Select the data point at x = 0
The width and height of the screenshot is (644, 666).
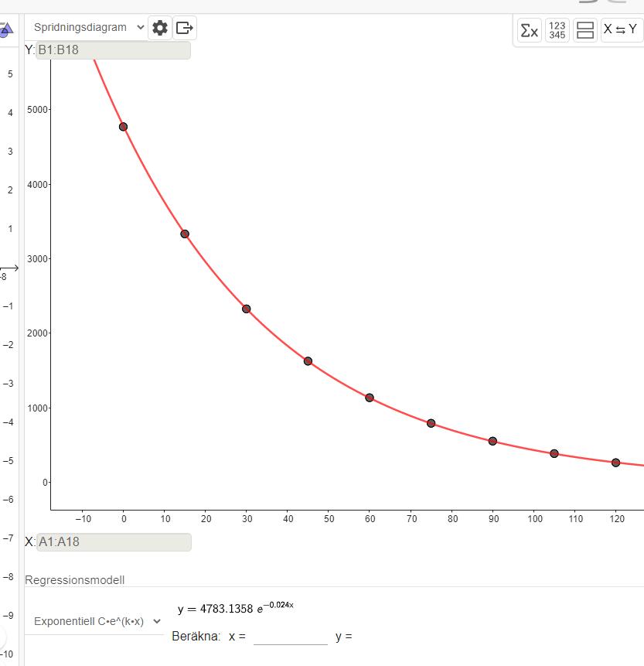123,127
